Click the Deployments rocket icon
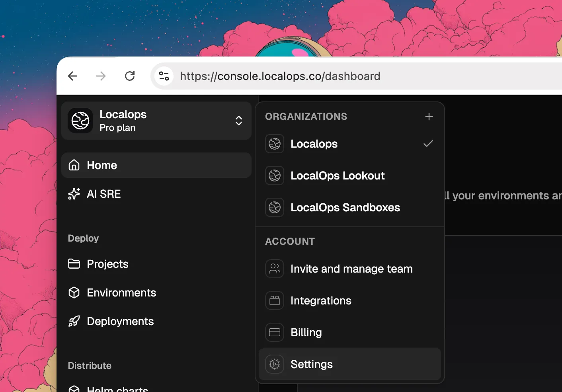 (74, 321)
